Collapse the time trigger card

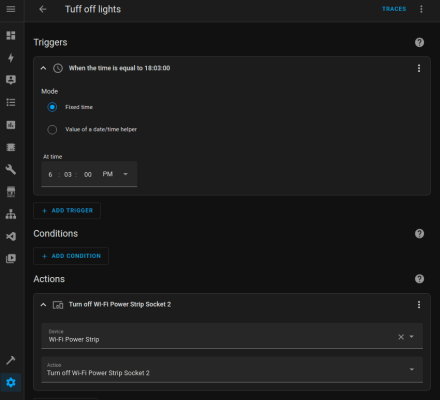[43, 68]
